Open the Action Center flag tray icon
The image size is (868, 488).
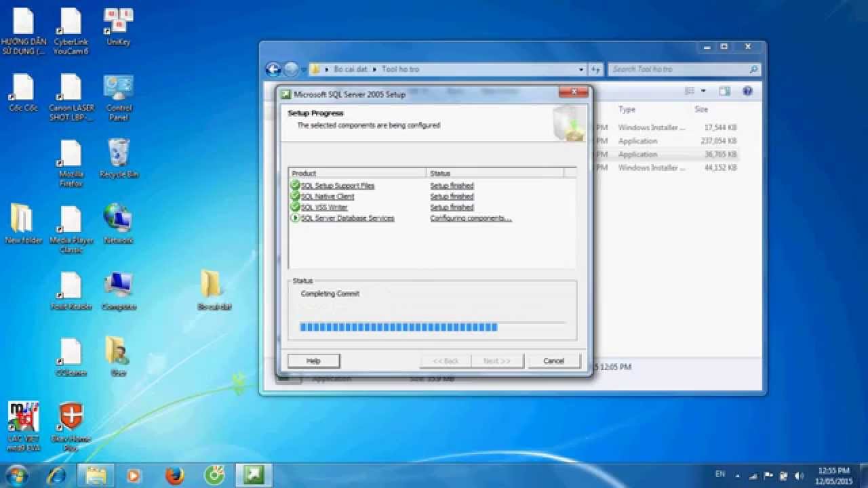pos(769,476)
